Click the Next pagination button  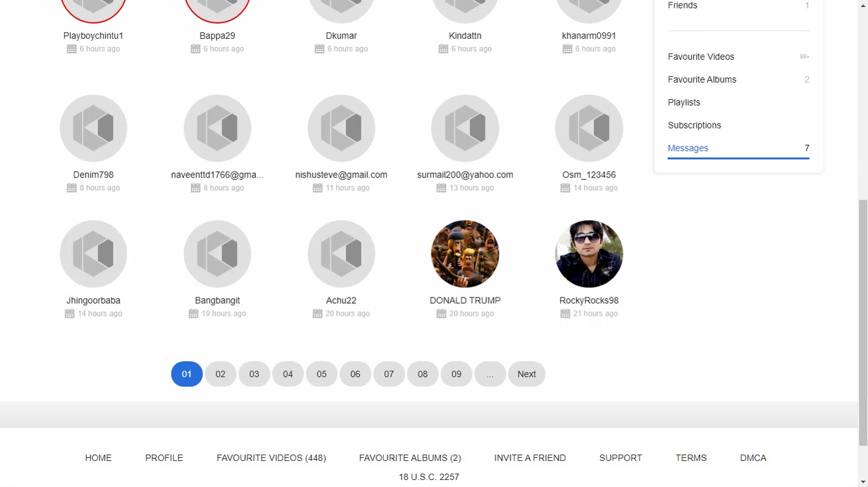coord(526,374)
